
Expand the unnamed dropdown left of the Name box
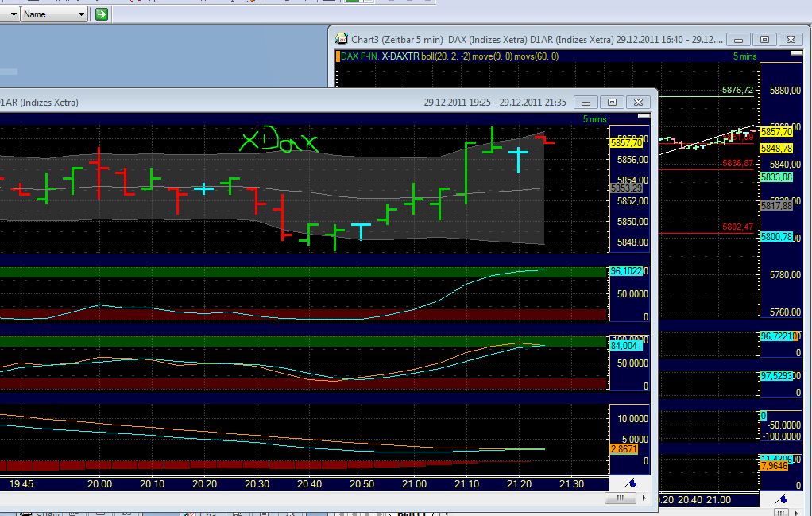pyautogui.click(x=13, y=14)
